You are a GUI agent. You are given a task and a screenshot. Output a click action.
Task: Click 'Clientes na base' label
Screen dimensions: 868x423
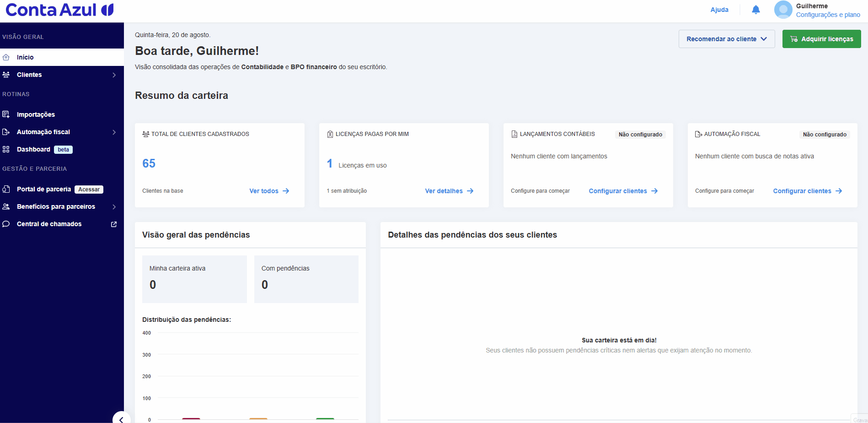[162, 191]
